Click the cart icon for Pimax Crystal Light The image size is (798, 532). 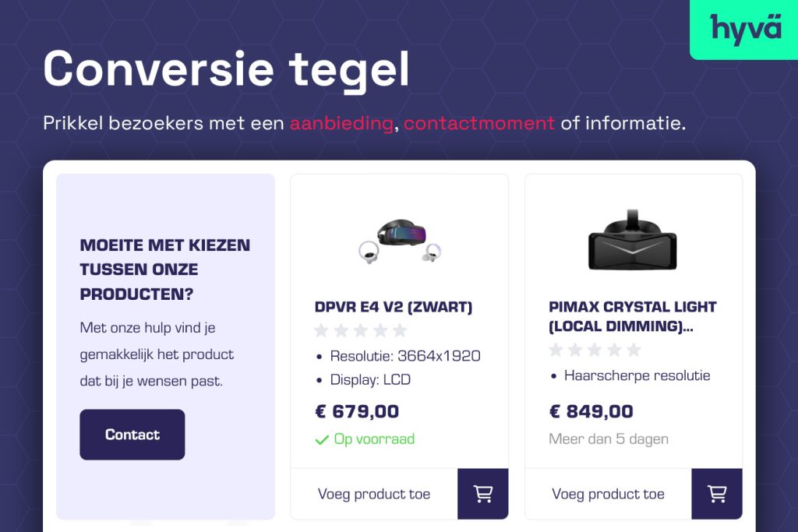click(x=717, y=494)
